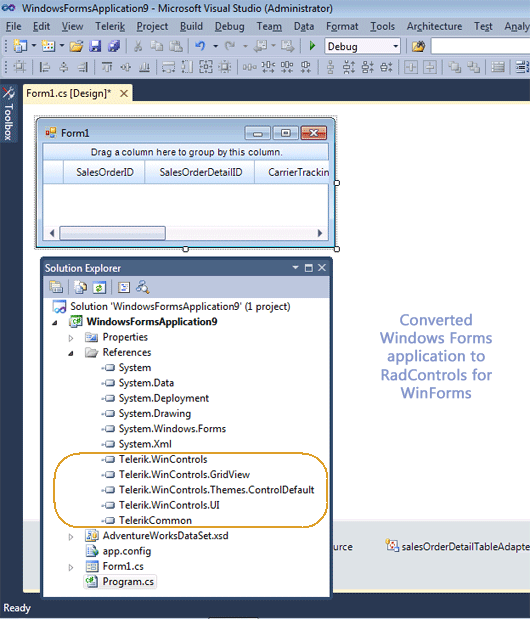This screenshot has height=619, width=530.
Task: Open the Add New Item dropdown arrow
Action: 62,46
